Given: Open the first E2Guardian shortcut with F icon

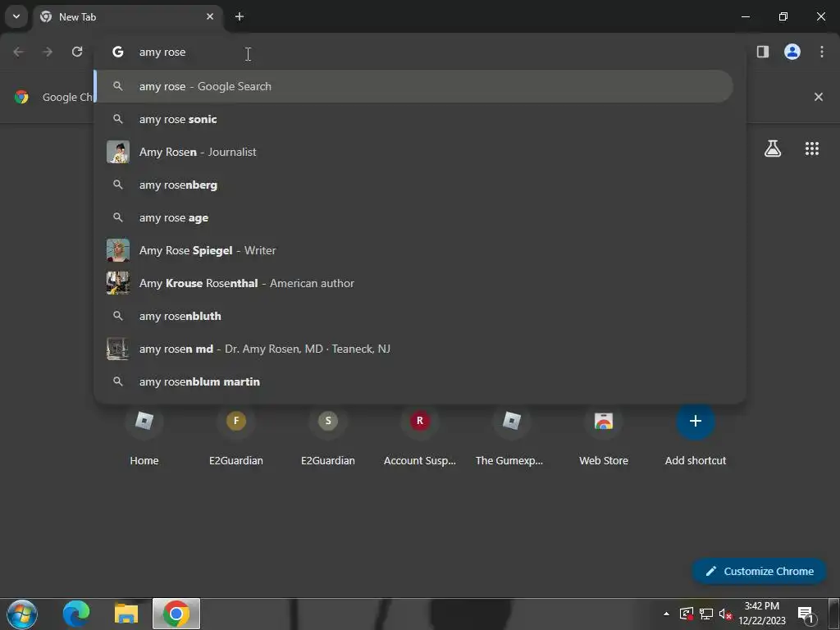Looking at the screenshot, I should click(x=236, y=436).
